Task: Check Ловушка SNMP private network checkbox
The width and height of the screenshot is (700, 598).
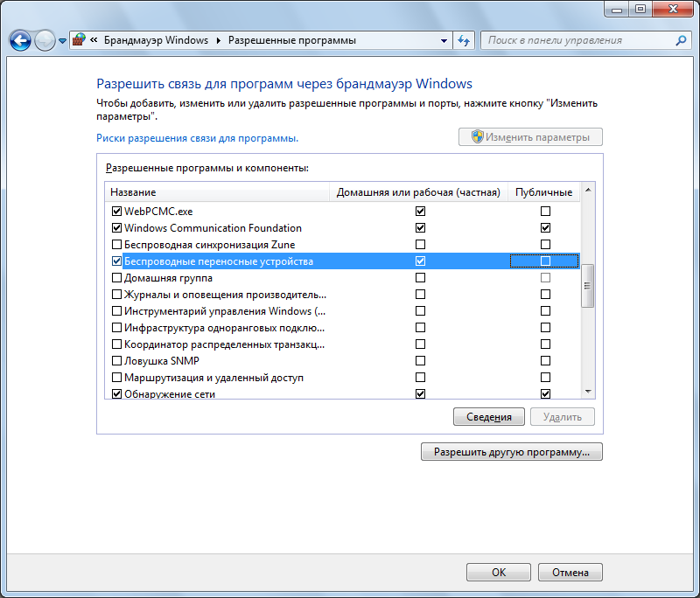Action: click(x=420, y=361)
